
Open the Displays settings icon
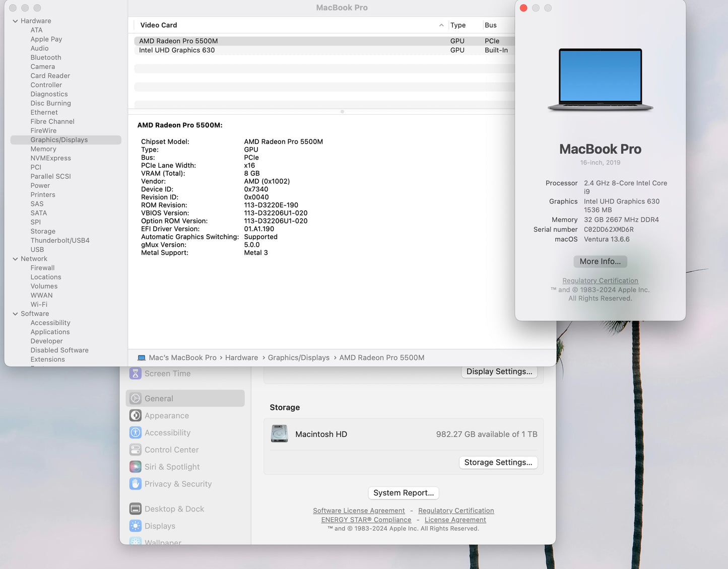pos(135,526)
